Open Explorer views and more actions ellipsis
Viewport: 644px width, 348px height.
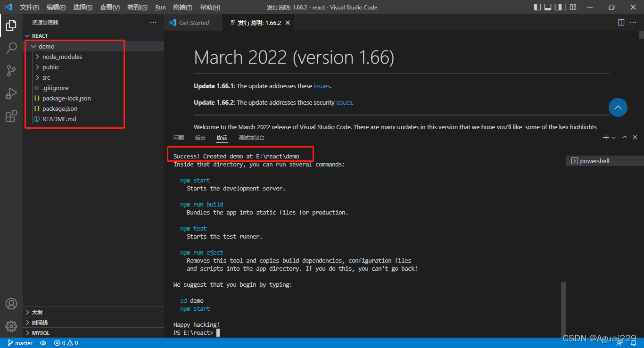pos(153,23)
